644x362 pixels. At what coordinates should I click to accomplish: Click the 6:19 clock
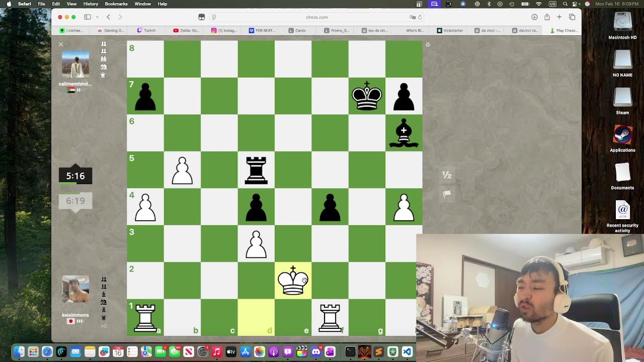click(x=75, y=201)
